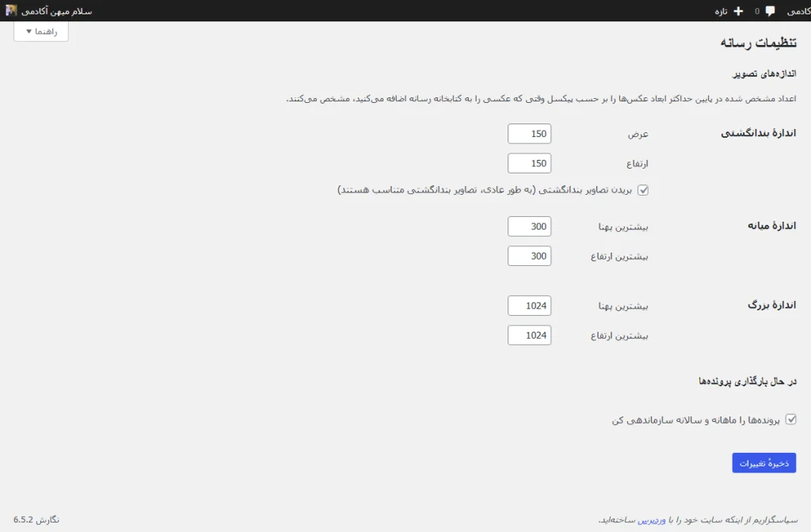Click the thumbnail ارتفاع field showing 150
The image size is (811, 532).
point(529,163)
